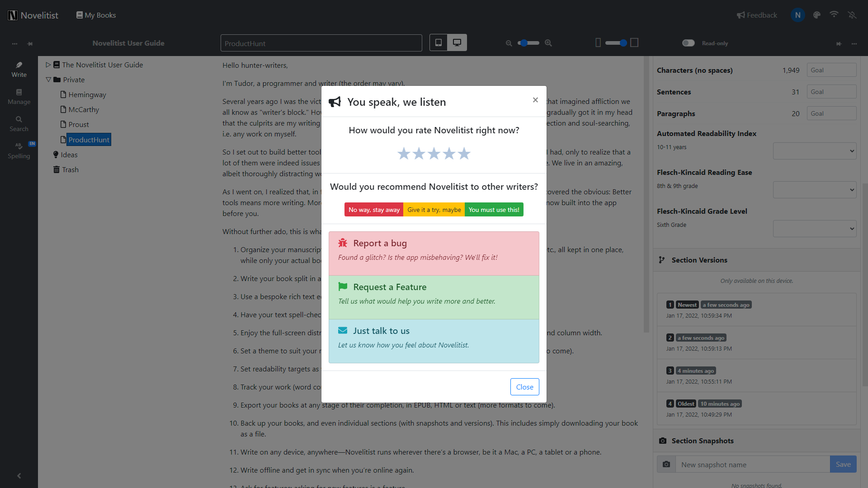Select the tablet view mode icon

(x=438, y=42)
